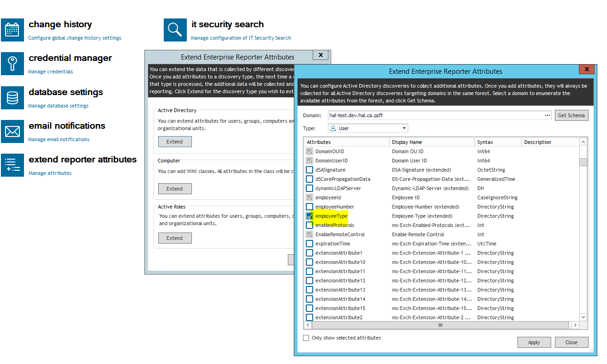Check the employeeNumber attribute checkbox
The height and width of the screenshot is (364, 607).
[309, 207]
